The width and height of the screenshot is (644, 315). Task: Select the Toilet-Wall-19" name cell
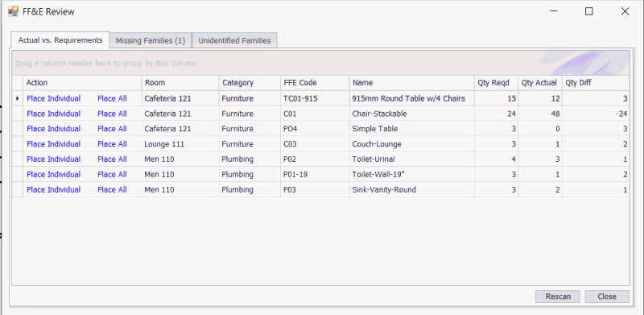tap(412, 174)
